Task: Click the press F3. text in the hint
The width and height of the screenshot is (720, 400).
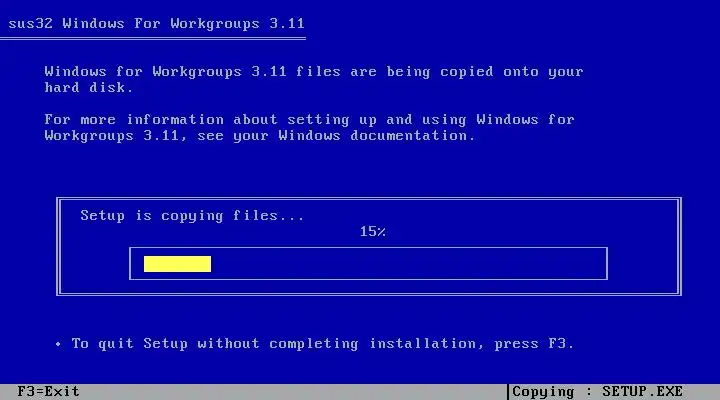Action: click(x=534, y=344)
